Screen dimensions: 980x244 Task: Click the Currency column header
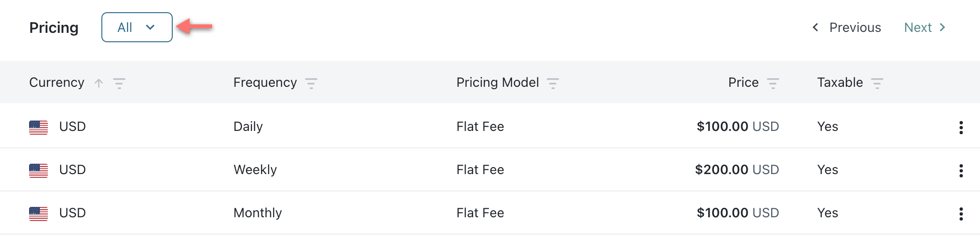pos(57,83)
